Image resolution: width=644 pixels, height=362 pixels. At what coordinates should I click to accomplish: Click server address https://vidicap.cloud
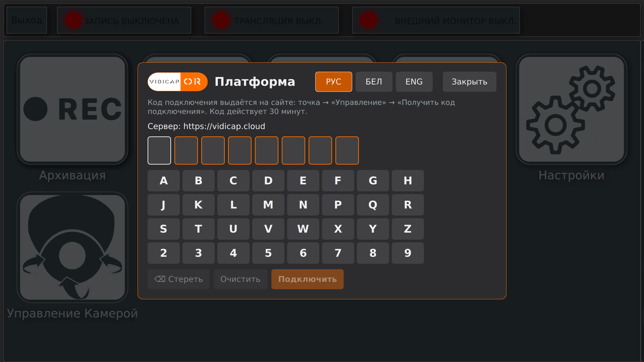[x=224, y=126]
